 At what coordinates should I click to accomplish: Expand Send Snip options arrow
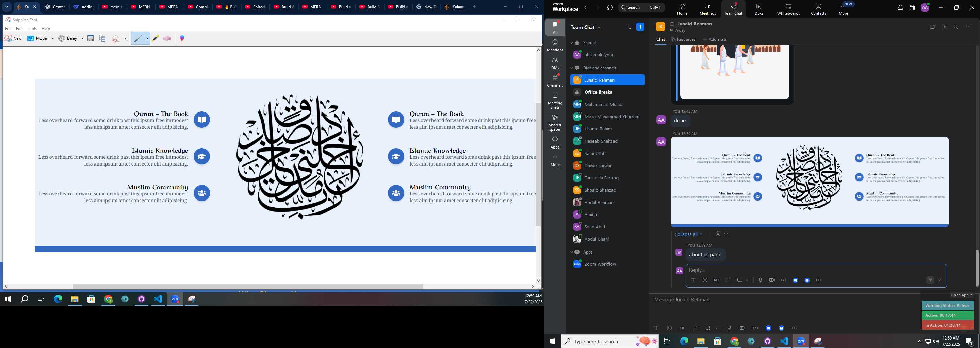[126, 38]
